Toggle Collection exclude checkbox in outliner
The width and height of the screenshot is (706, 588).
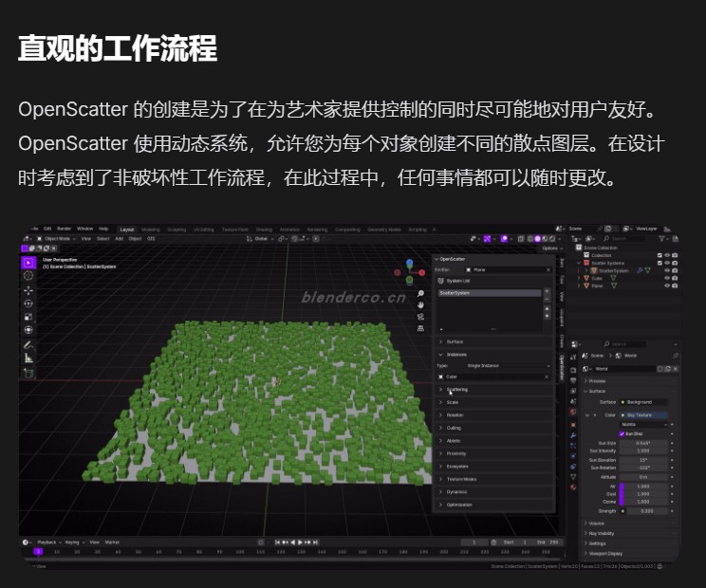(660, 255)
